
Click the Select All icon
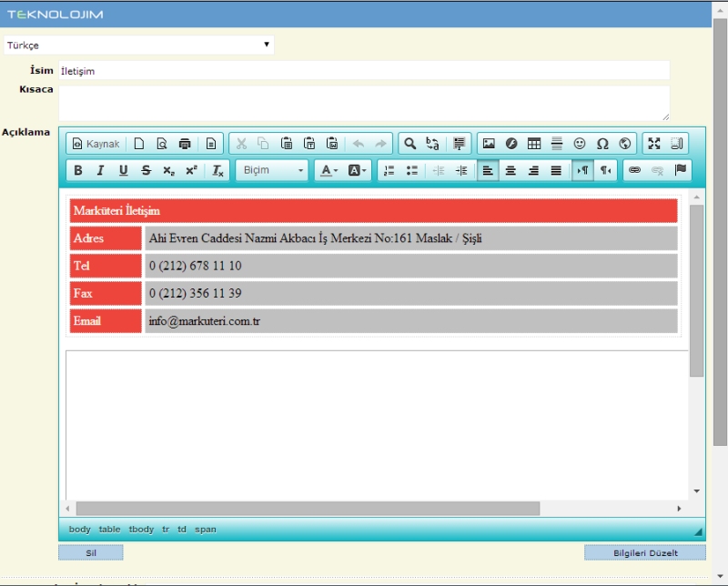click(460, 144)
